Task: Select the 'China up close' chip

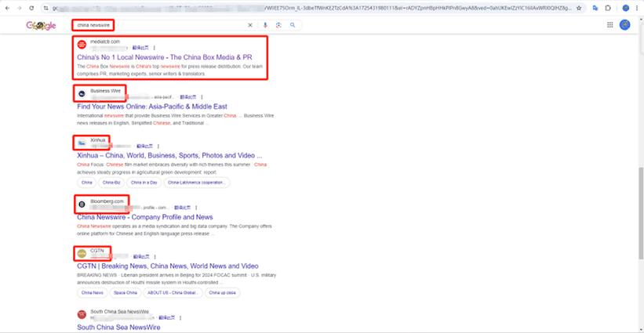Action: [x=223, y=293]
